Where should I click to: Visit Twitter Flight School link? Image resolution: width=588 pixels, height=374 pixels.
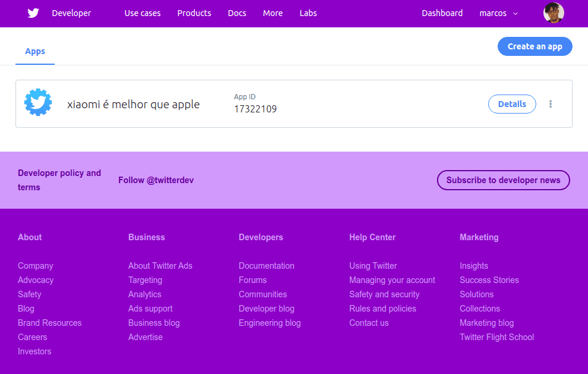pos(496,337)
